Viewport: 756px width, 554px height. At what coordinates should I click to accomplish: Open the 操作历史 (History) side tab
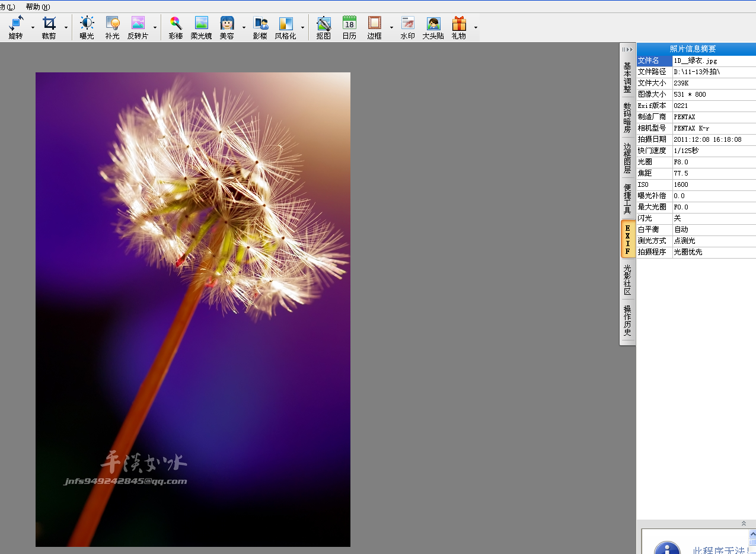pos(627,320)
